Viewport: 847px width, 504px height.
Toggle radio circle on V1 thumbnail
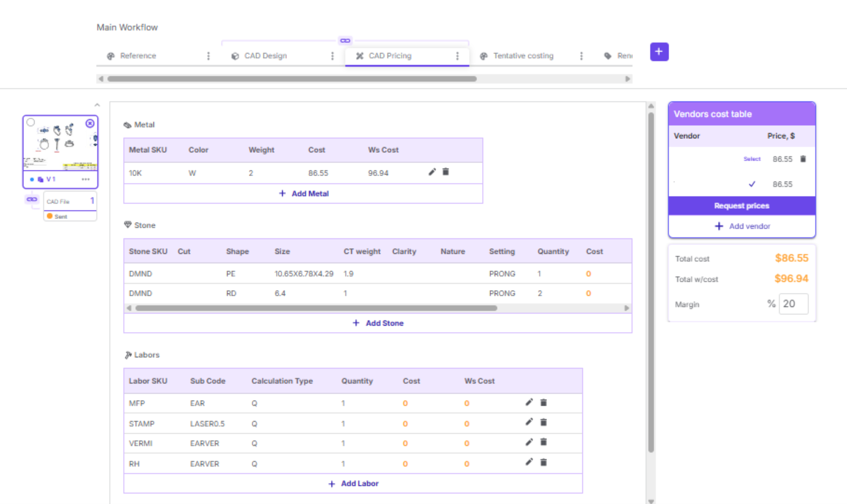[x=31, y=122]
